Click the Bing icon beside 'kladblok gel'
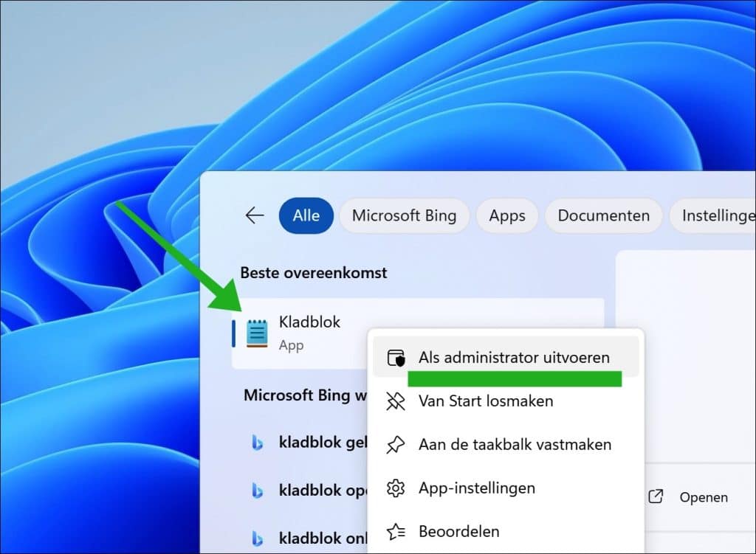756x554 pixels. point(258,442)
